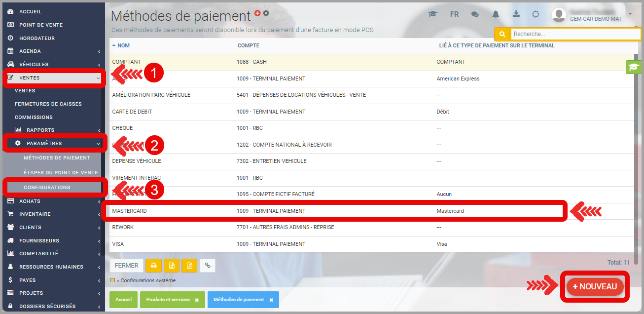644x314 pixels.
Task: Open Configurations in the Paramètres menu
Action: (47, 188)
